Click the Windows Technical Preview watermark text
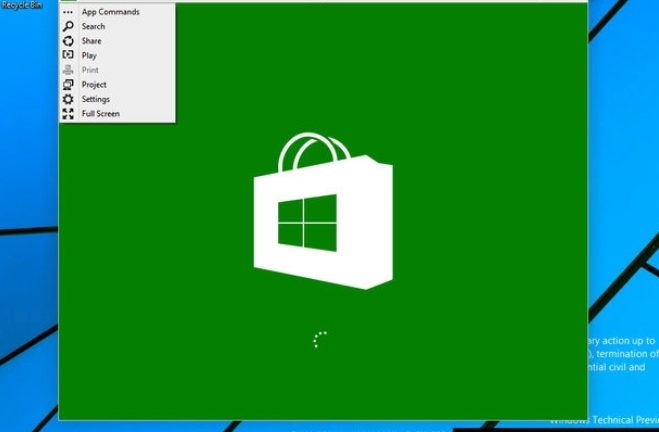The image size is (659, 432). tap(604, 420)
